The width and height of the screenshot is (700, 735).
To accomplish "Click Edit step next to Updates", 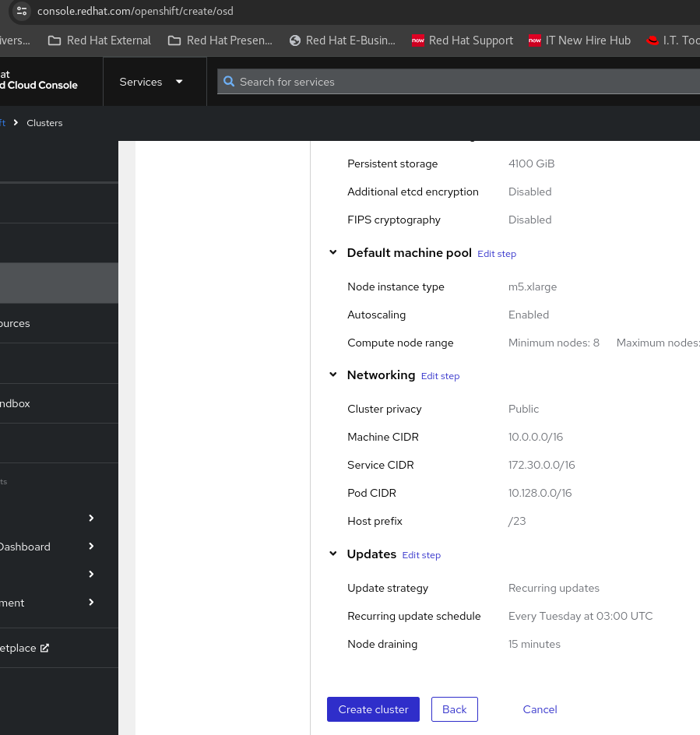I will coord(421,555).
